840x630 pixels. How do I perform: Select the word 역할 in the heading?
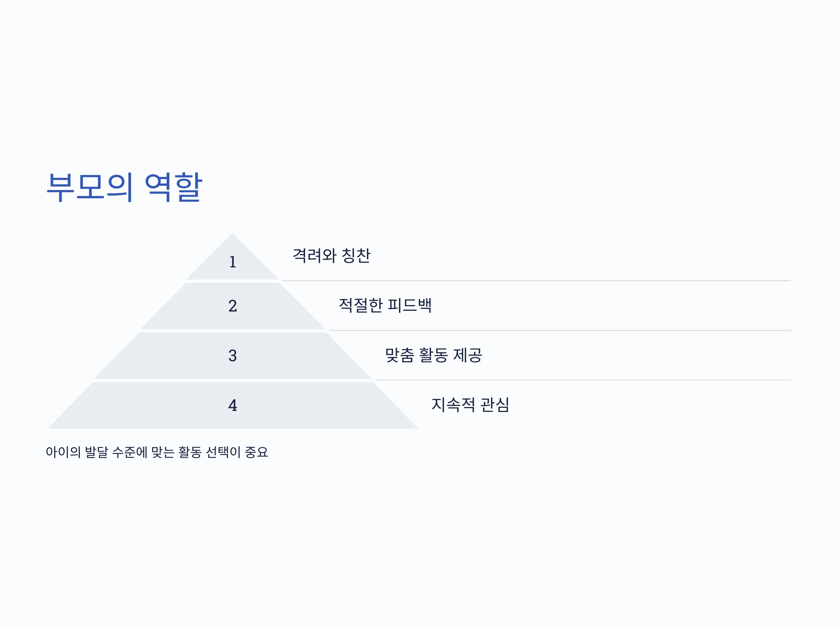click(174, 187)
